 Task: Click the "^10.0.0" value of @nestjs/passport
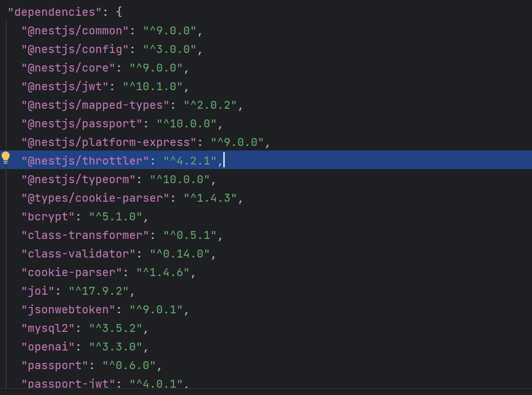[187, 124]
